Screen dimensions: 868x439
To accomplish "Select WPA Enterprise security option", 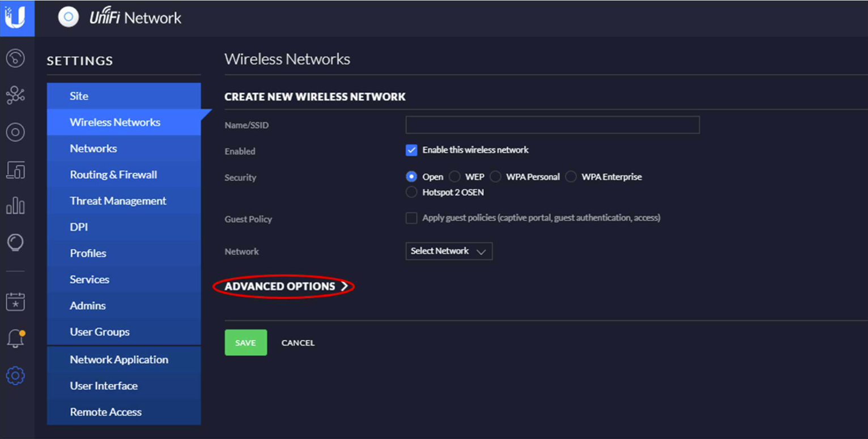I will click(x=571, y=177).
